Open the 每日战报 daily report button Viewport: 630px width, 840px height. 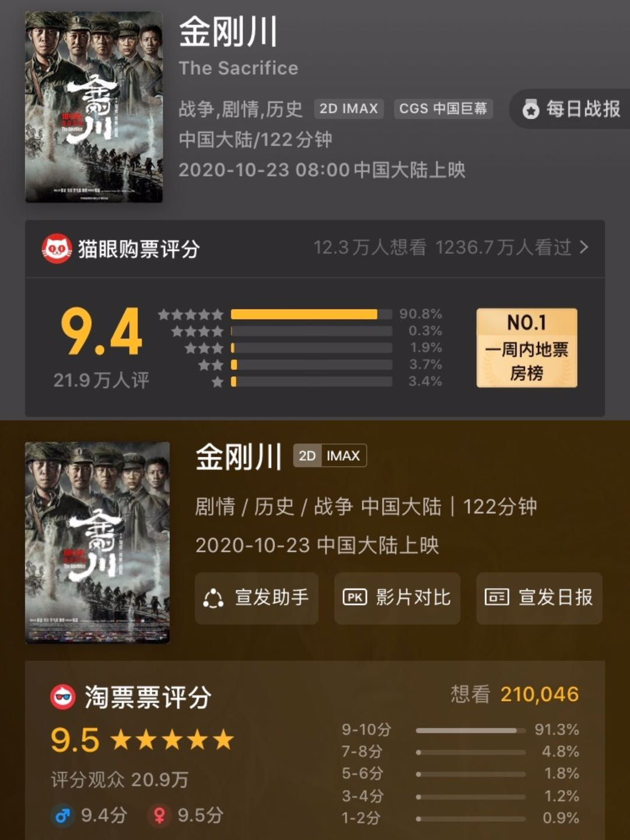pos(570,108)
